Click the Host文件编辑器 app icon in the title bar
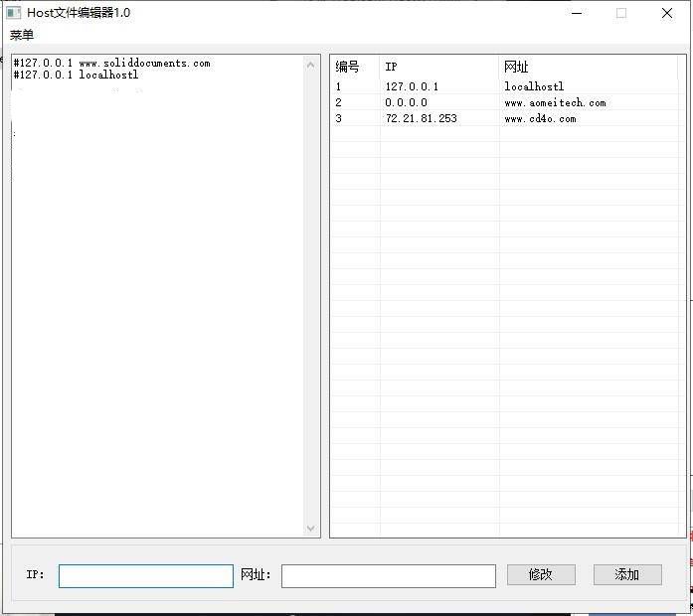The height and width of the screenshot is (616, 693). 14,13
